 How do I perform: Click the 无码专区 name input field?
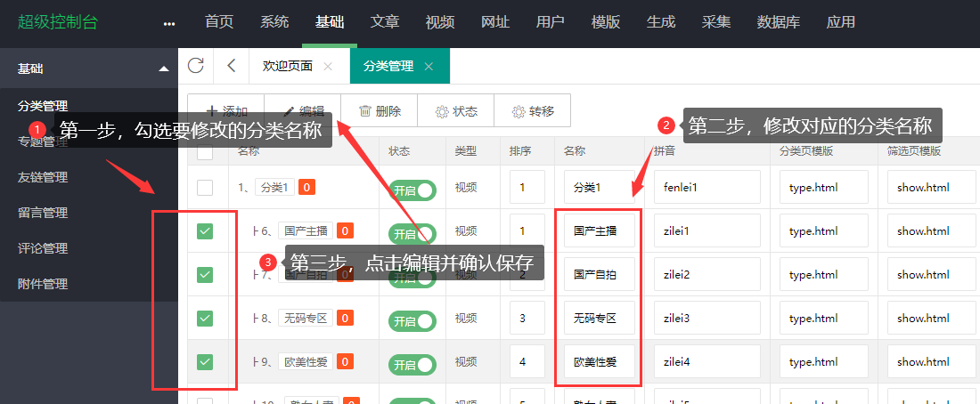click(x=600, y=319)
